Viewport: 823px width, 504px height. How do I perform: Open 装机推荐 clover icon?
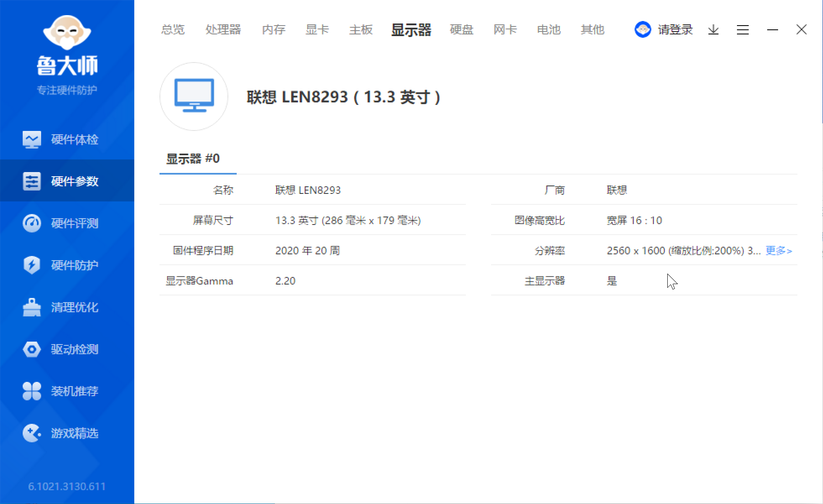point(32,391)
